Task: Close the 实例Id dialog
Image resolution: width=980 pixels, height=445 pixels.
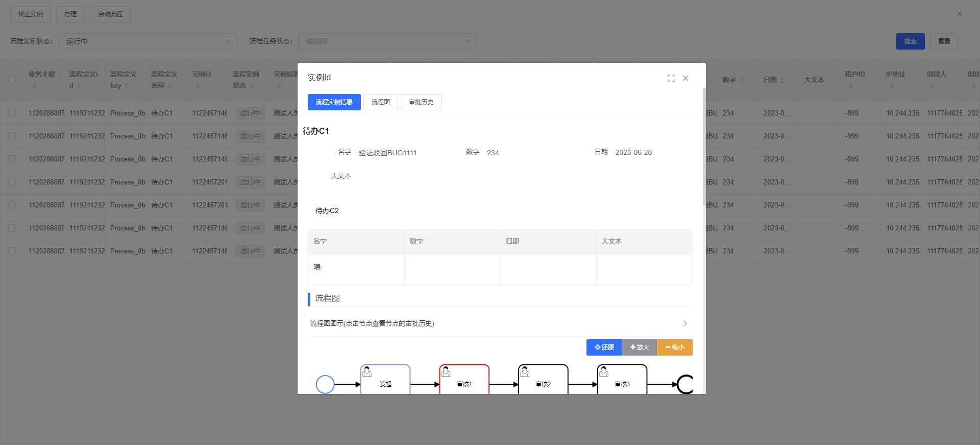Action: (685, 78)
